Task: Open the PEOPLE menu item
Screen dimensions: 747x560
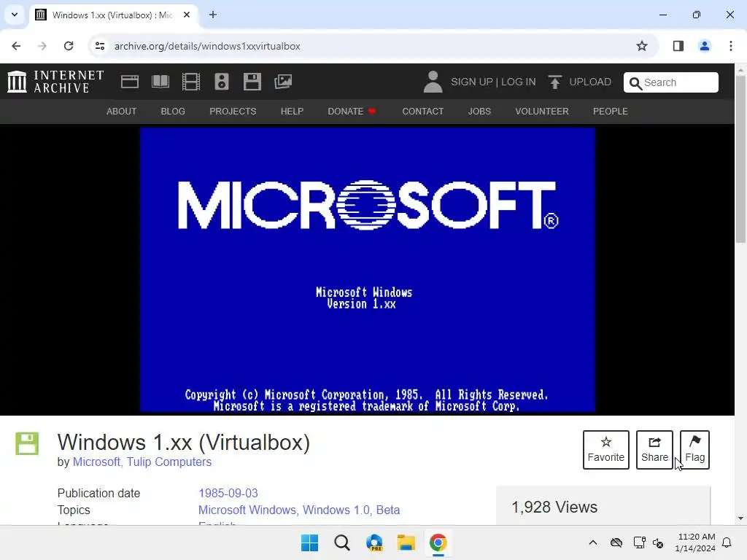Action: coord(611,112)
